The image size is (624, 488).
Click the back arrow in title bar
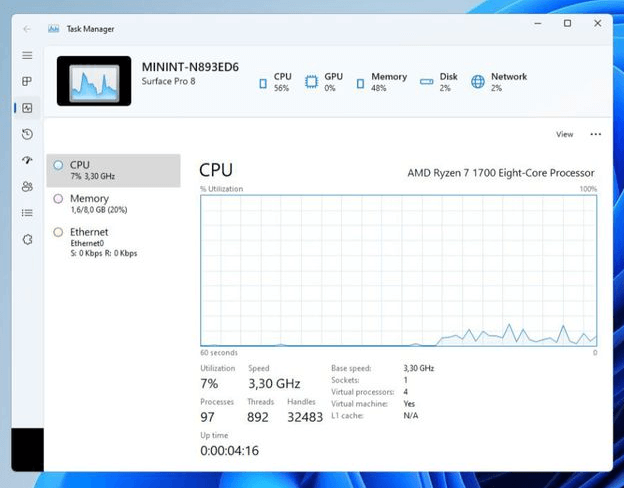(x=27, y=29)
